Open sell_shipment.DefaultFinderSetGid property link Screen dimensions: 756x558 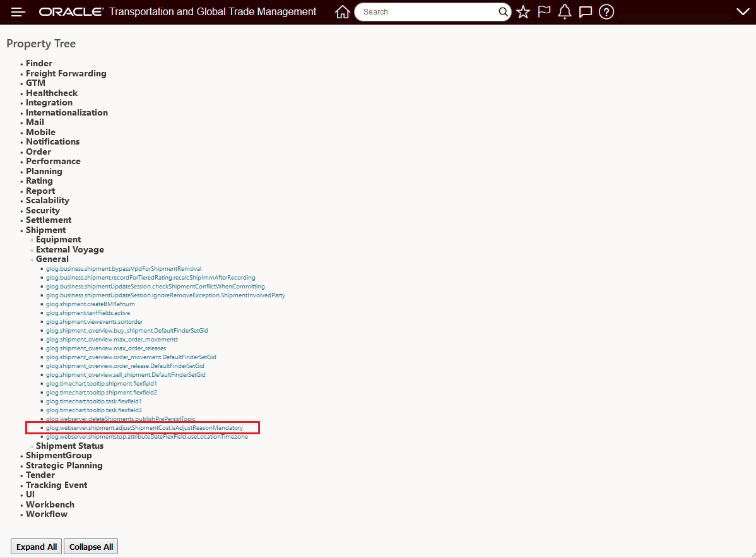[x=126, y=375]
